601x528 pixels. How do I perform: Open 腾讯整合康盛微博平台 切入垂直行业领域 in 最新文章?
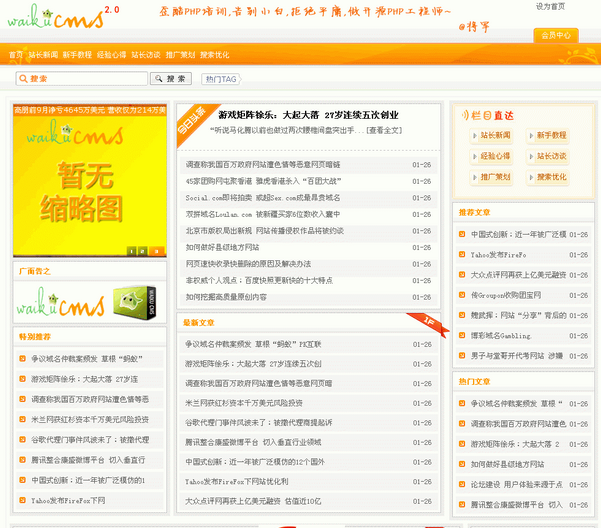coord(253,443)
